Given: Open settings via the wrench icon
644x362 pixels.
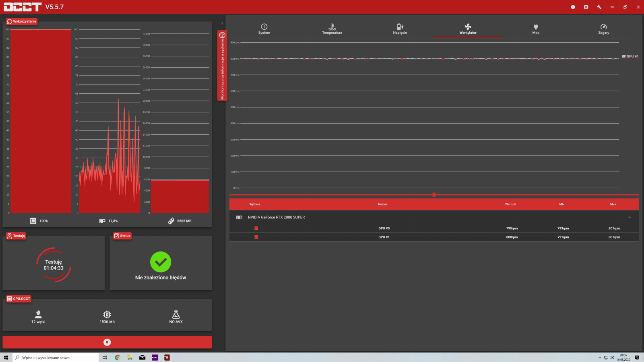Looking at the screenshot, I should [x=599, y=7].
